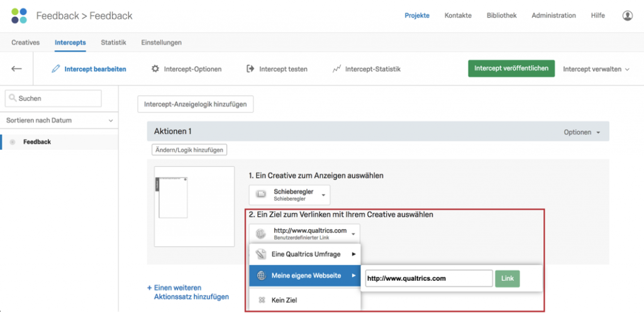Toggle the status dot beside Feedback intercept
Viewport: 644px width, 313px height.
(x=13, y=142)
